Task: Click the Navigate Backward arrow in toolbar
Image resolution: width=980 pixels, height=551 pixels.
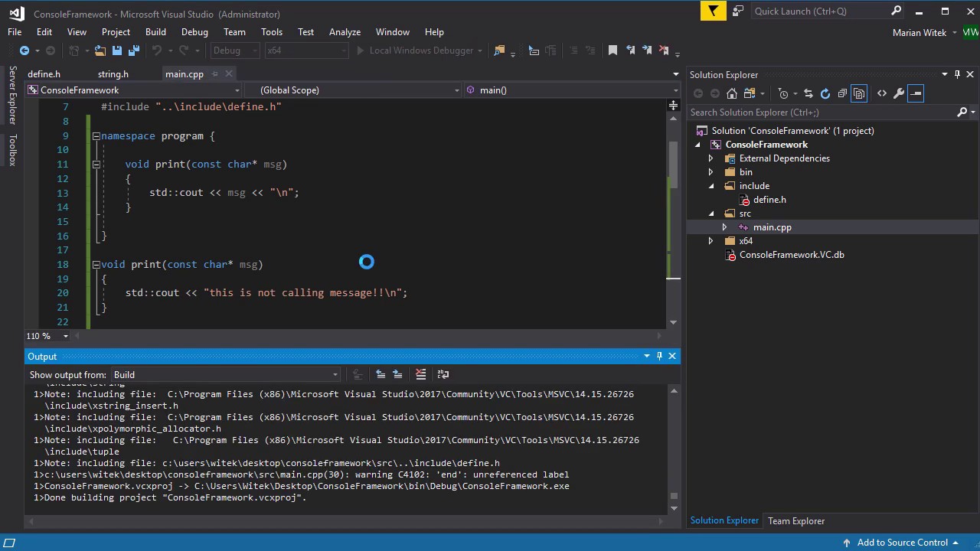Action: (24, 51)
